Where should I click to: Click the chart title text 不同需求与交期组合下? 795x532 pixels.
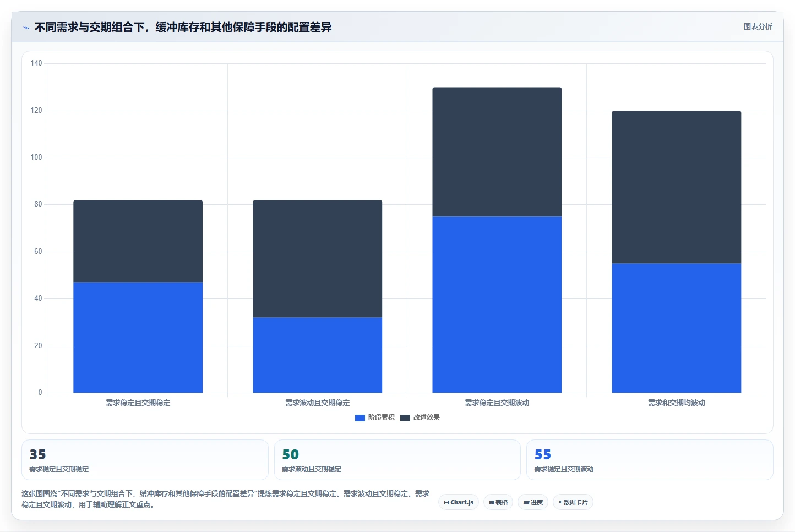pyautogui.click(x=89, y=28)
